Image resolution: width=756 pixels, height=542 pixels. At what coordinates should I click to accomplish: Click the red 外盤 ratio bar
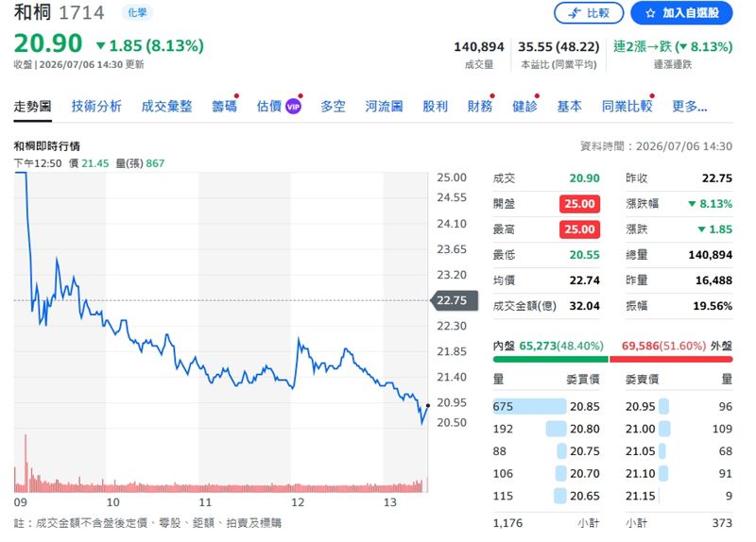click(x=671, y=359)
